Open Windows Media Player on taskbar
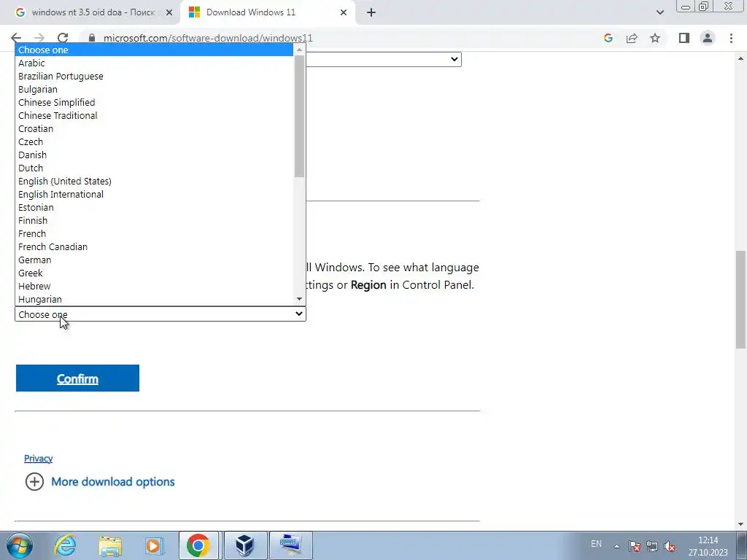 pos(155,545)
